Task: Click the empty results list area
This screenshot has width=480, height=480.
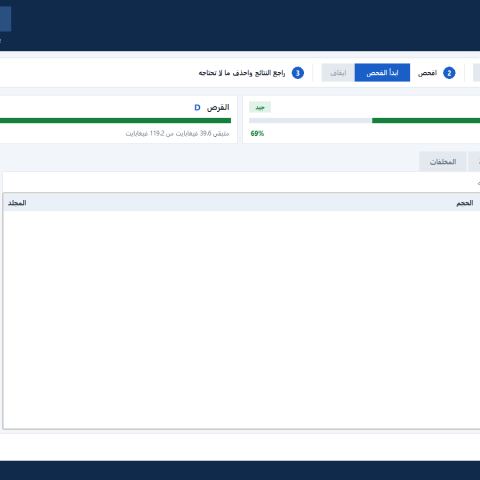Action: point(241,319)
